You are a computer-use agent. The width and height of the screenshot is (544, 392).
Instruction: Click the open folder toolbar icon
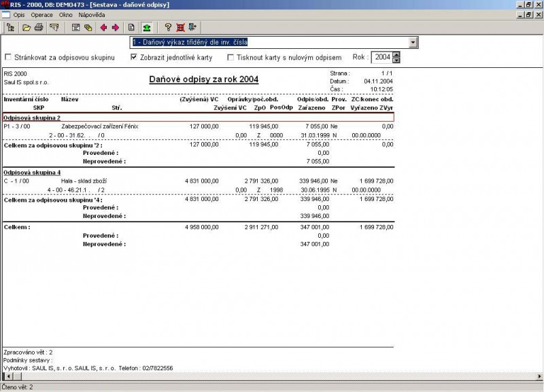[x=27, y=28]
